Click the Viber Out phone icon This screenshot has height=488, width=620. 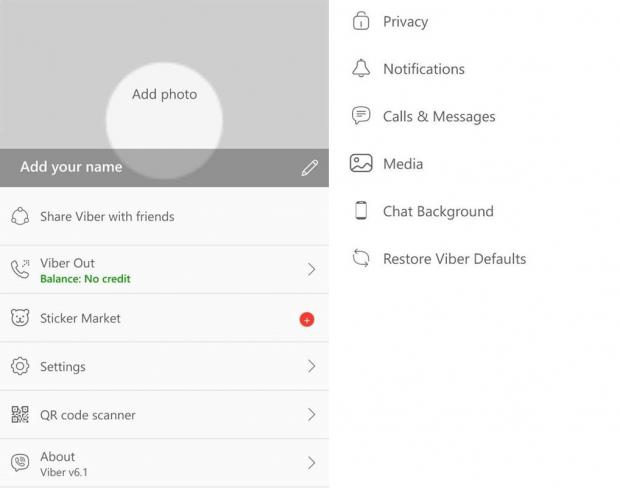click(20, 269)
